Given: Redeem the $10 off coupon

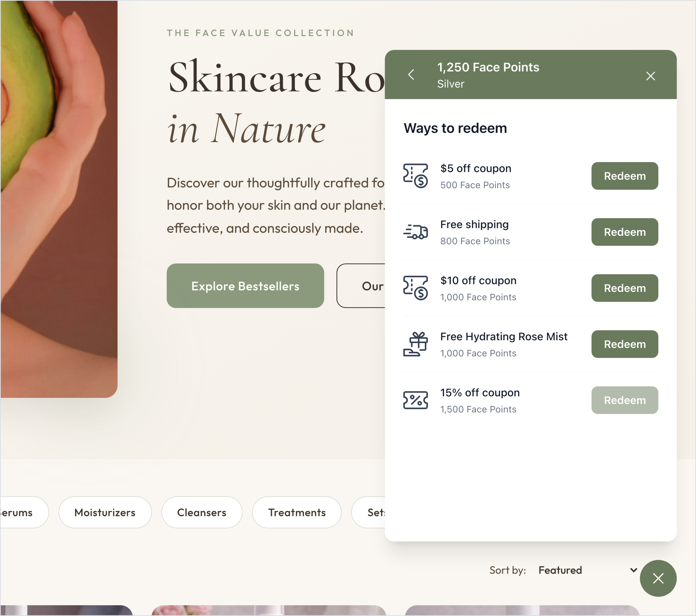Looking at the screenshot, I should coord(624,288).
